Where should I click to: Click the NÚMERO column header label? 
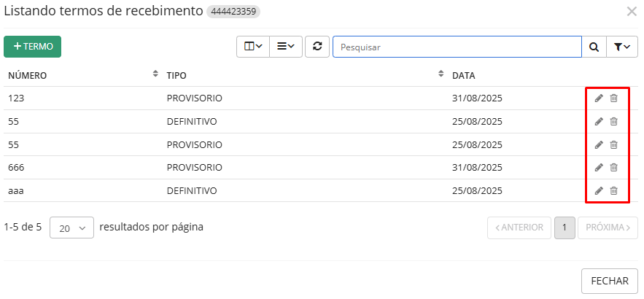[x=28, y=76]
